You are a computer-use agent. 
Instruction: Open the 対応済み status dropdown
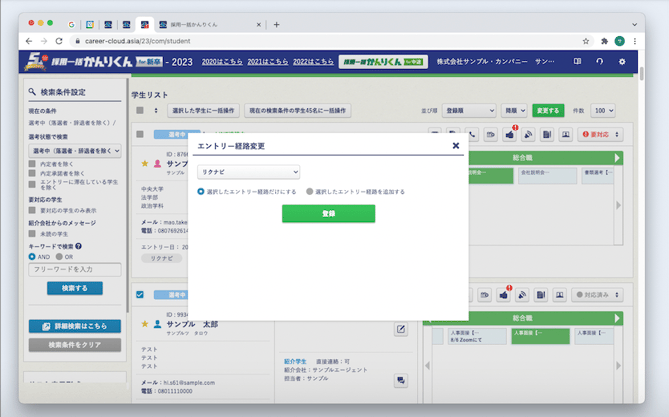click(x=597, y=295)
